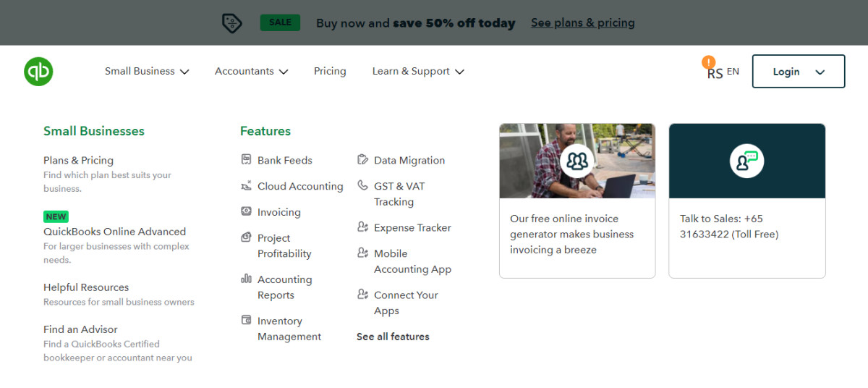868x388 pixels.
Task: Click the Mobile Accounting App icon
Action: pyautogui.click(x=362, y=253)
